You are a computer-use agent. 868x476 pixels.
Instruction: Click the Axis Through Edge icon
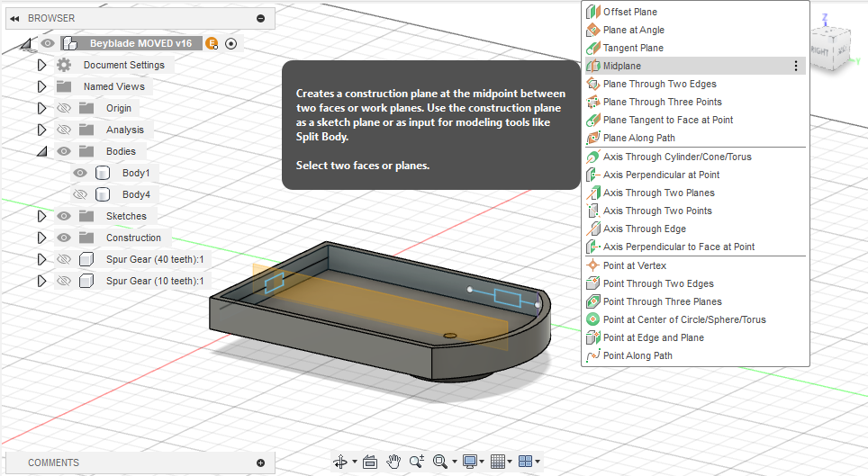click(x=592, y=229)
